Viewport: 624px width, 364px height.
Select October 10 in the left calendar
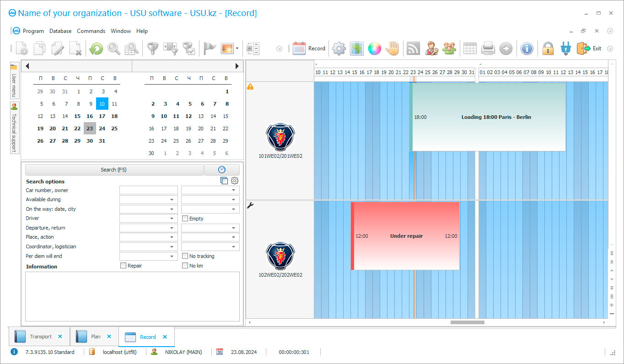pos(102,104)
